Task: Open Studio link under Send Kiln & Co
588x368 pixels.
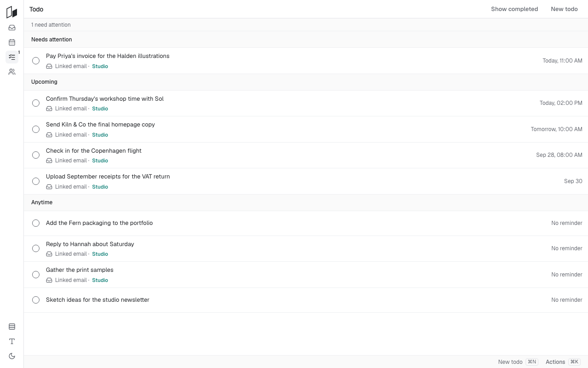Action: click(x=100, y=135)
